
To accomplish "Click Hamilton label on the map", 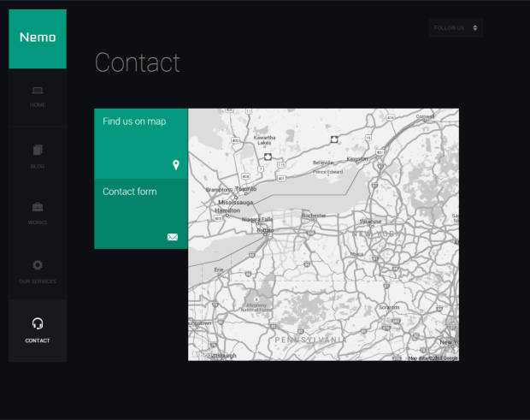I will point(227,210).
